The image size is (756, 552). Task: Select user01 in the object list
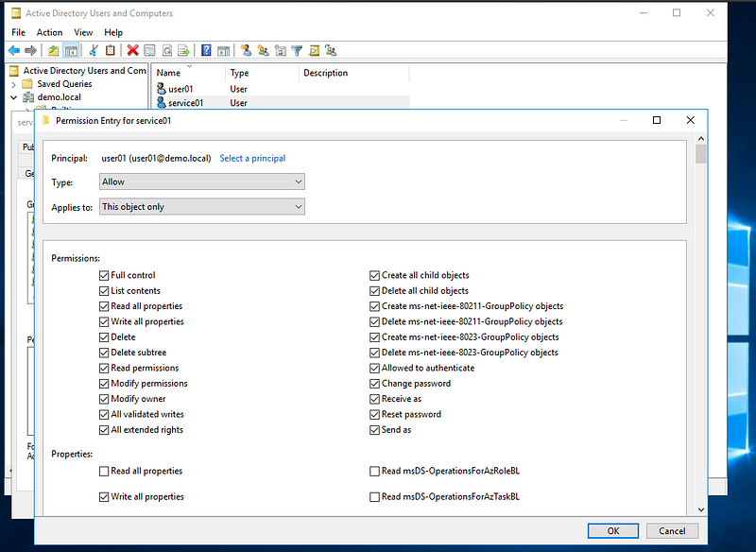(180, 89)
